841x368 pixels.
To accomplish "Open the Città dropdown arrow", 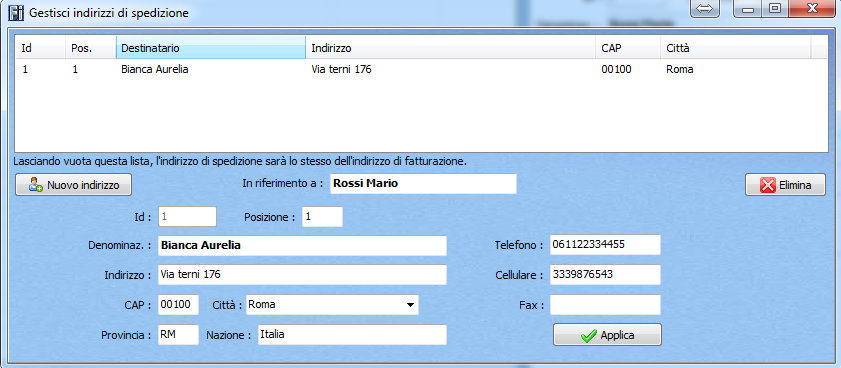I will click(410, 305).
